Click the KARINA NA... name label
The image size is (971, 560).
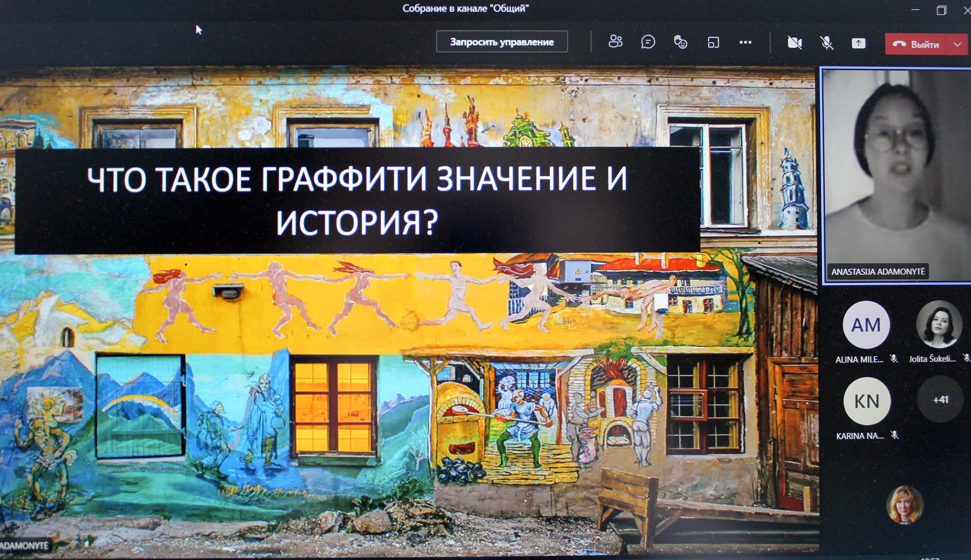tap(860, 436)
